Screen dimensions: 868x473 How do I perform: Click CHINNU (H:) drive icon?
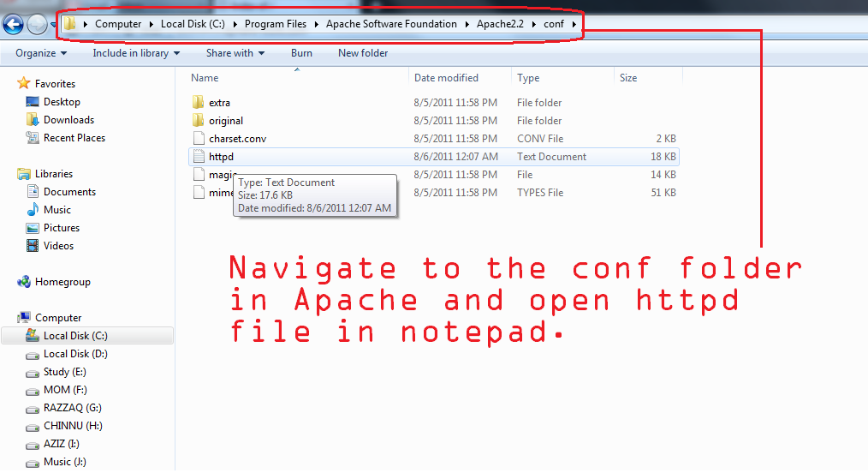tap(33, 427)
